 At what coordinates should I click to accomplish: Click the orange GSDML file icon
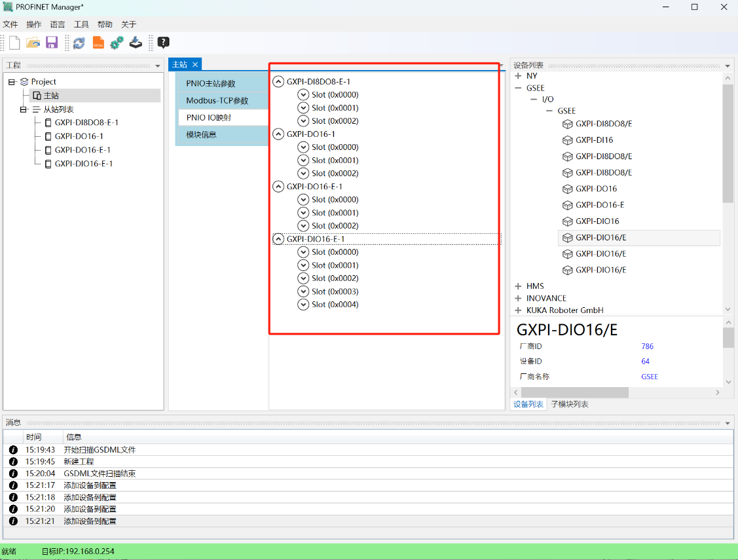[x=98, y=43]
